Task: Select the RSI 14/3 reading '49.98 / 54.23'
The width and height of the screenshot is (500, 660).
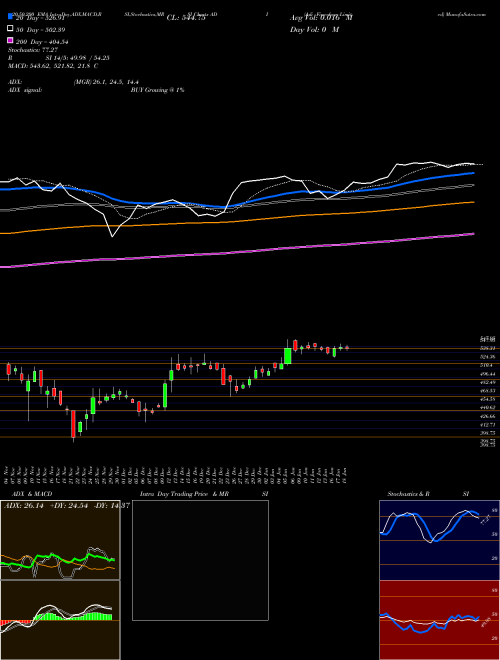Action: click(x=91, y=58)
